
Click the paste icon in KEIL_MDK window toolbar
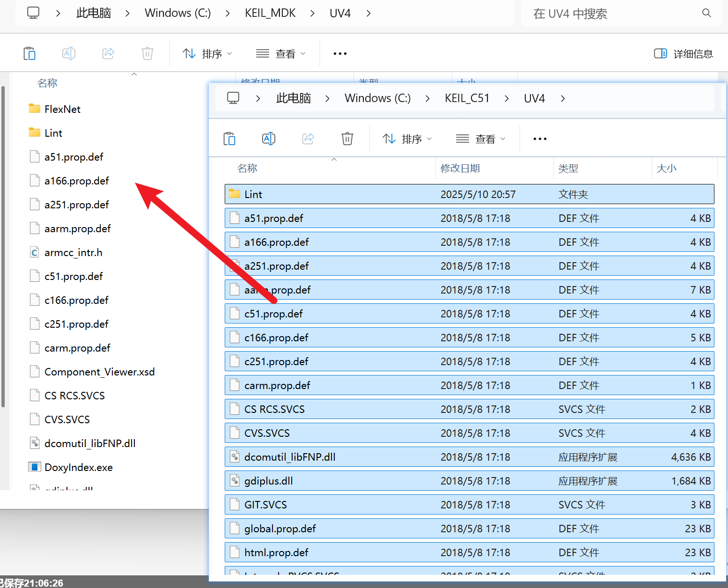[29, 53]
